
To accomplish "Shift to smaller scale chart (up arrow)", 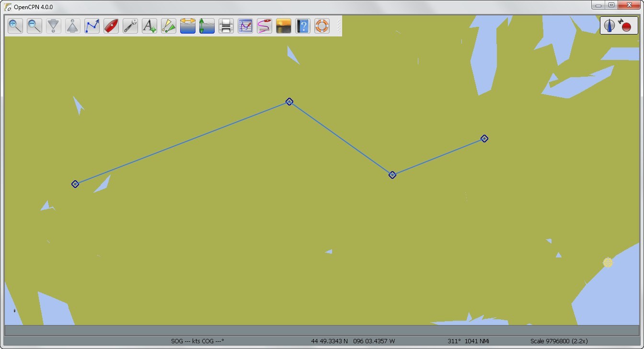I will [73, 26].
